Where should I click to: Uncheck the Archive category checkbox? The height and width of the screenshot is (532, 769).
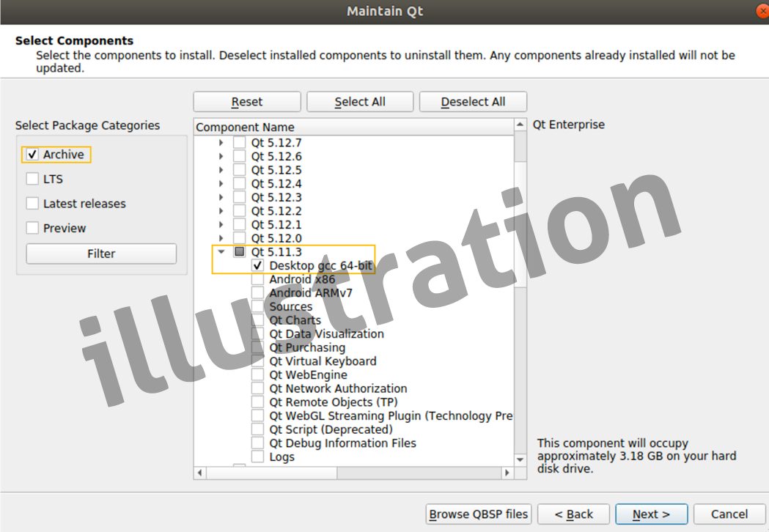click(32, 155)
